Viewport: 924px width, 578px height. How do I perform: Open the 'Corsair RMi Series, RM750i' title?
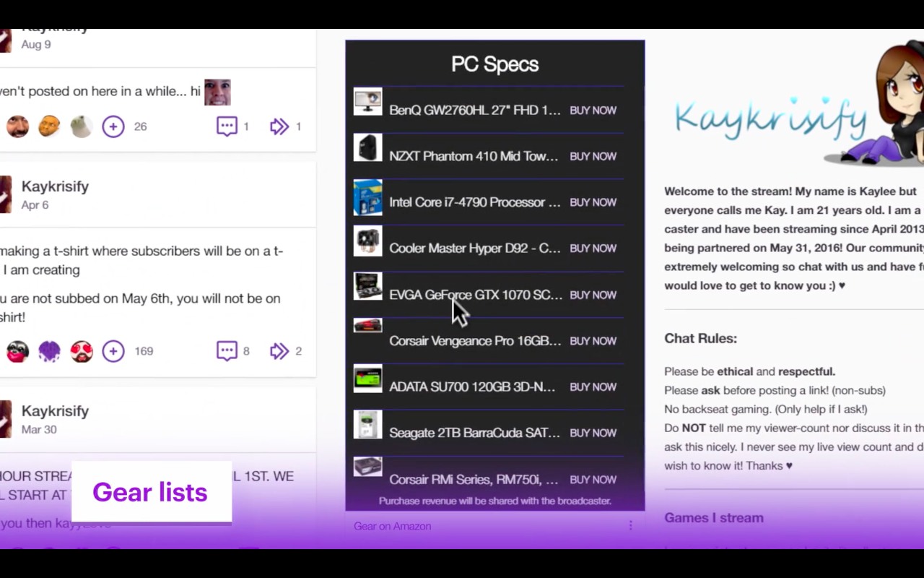point(474,480)
